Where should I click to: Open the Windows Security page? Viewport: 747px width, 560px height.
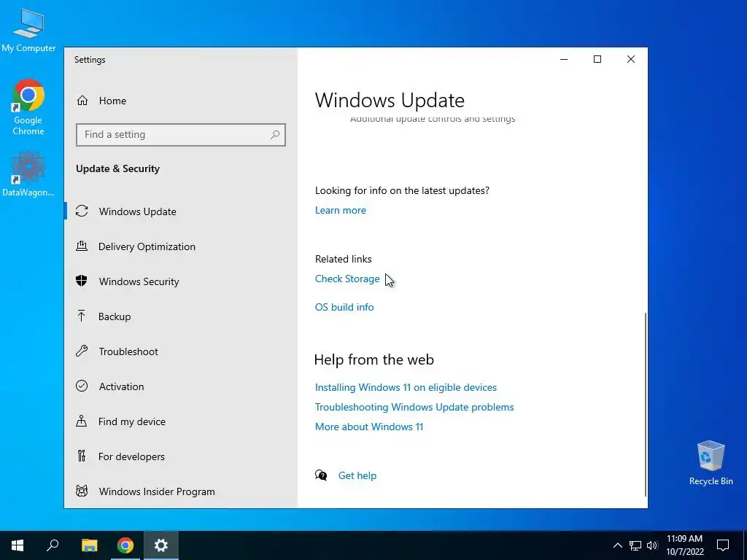pos(181,281)
